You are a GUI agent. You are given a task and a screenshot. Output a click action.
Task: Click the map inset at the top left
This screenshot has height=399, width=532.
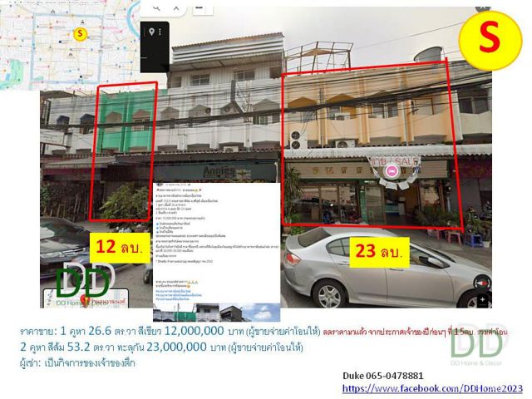click(x=70, y=44)
